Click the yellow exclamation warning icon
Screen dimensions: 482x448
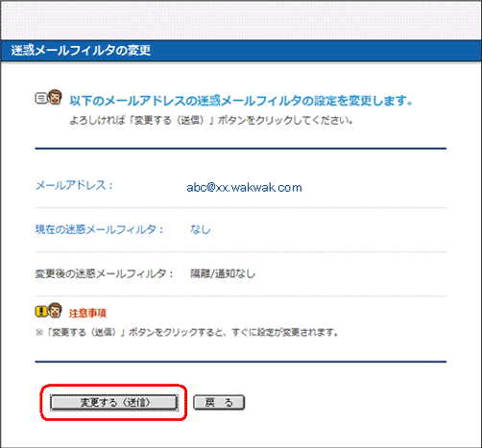(41, 311)
